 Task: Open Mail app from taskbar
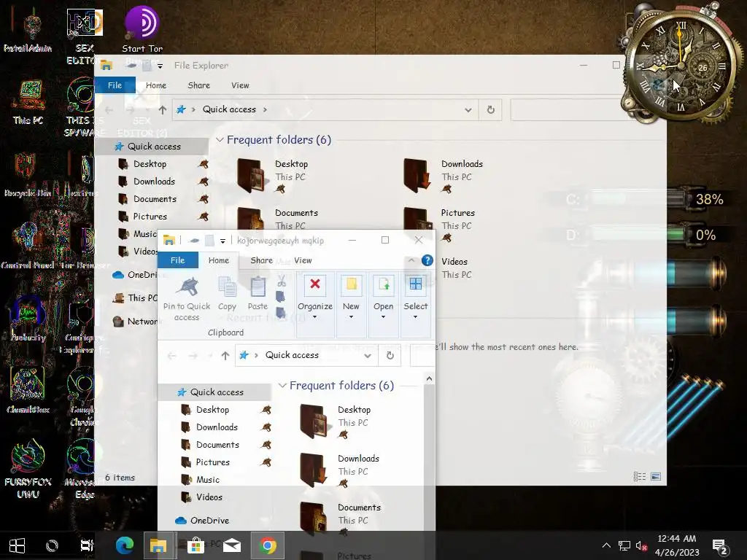pyautogui.click(x=232, y=545)
